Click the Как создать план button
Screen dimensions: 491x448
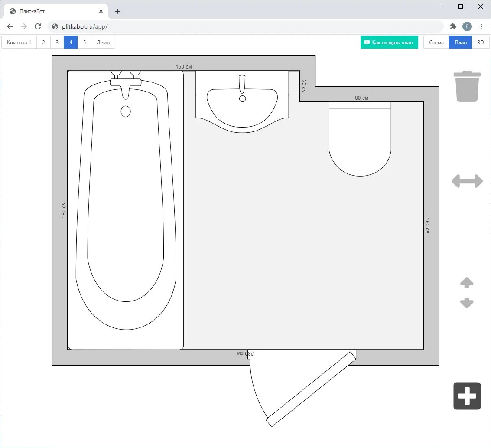[389, 43]
